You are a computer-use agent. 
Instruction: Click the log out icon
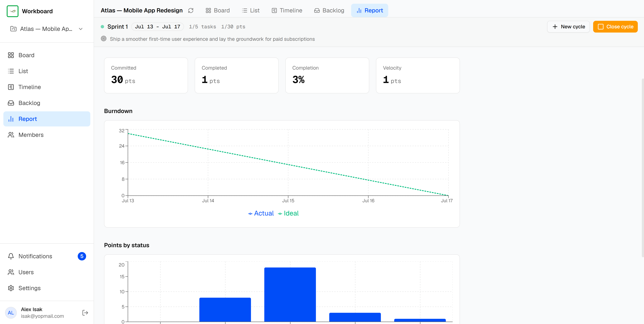[x=85, y=313]
